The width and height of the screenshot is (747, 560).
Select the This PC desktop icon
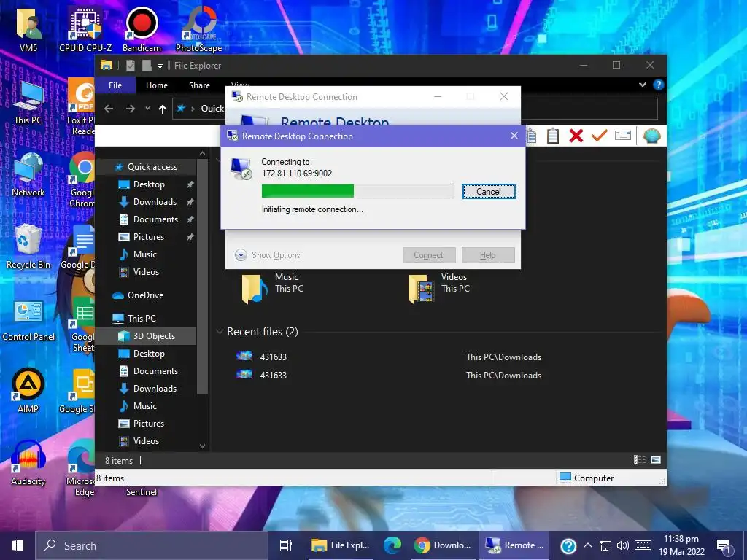click(x=28, y=103)
